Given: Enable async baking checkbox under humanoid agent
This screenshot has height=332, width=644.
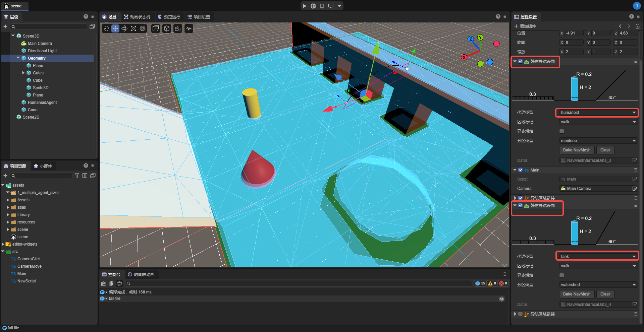Looking at the screenshot, I should 561,131.
